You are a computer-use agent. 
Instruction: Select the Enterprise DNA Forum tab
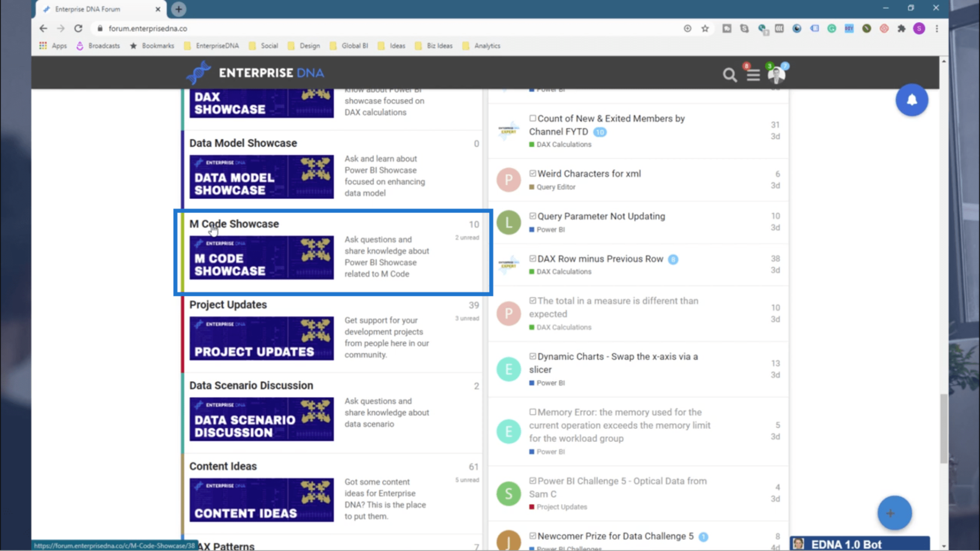tap(100, 9)
